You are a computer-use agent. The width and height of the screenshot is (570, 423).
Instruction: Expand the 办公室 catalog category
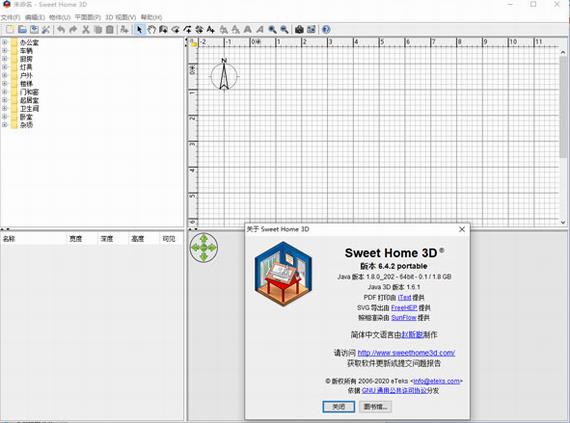[x=4, y=42]
